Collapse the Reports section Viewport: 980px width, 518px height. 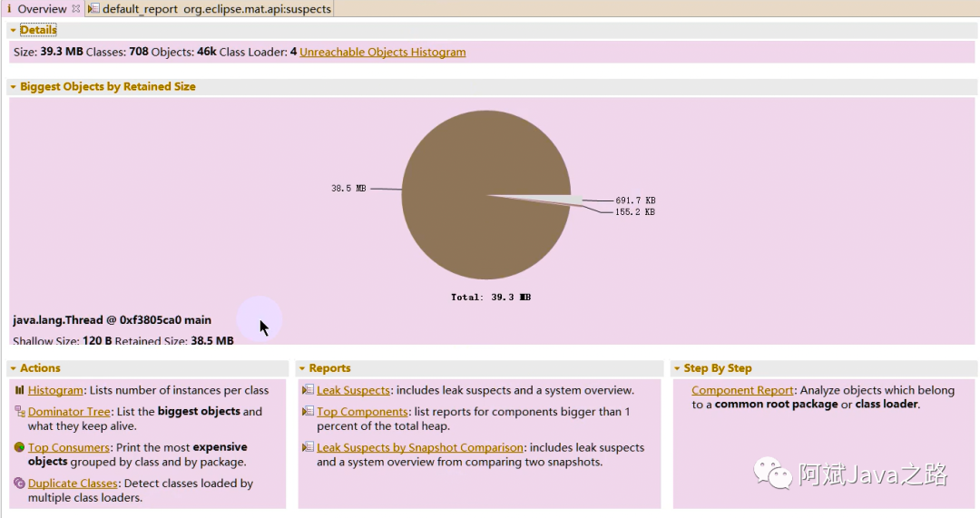(x=302, y=368)
